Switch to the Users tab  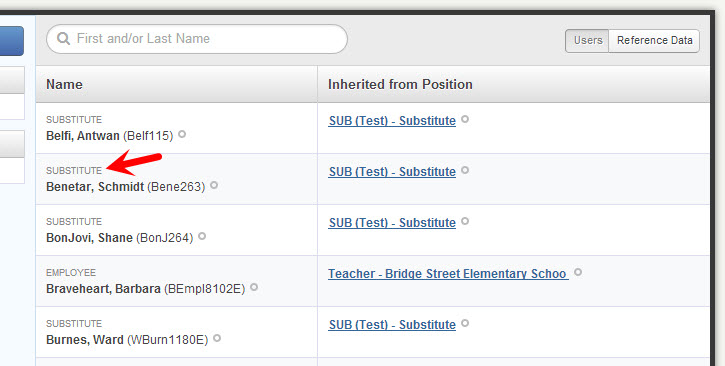(587, 41)
